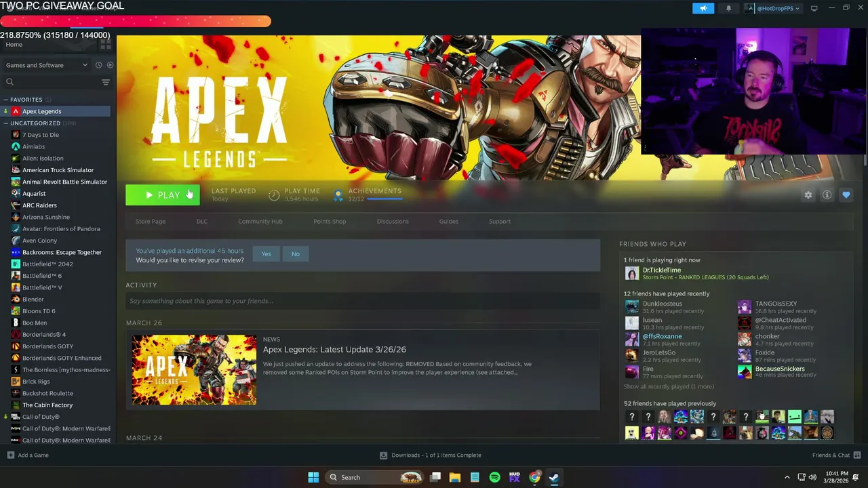Open Friends & Chat panel
This screenshot has width=868, height=488.
click(836, 455)
